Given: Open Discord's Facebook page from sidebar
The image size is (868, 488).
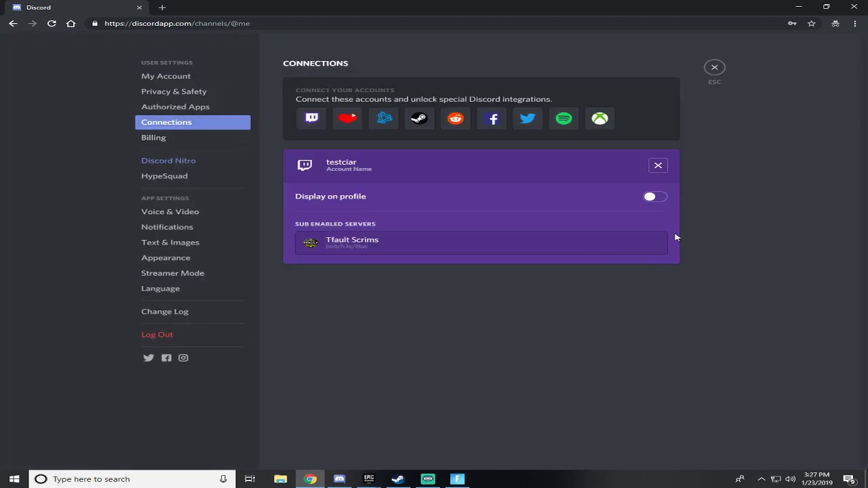Looking at the screenshot, I should (166, 358).
